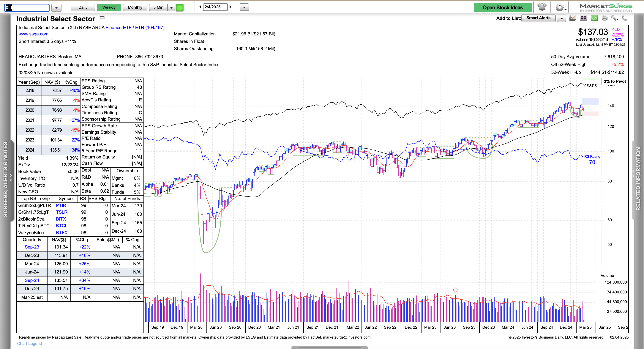Viewport: 644px width, 349px height.
Task: Toggle the green real-time indicator button
Action: (179, 7)
